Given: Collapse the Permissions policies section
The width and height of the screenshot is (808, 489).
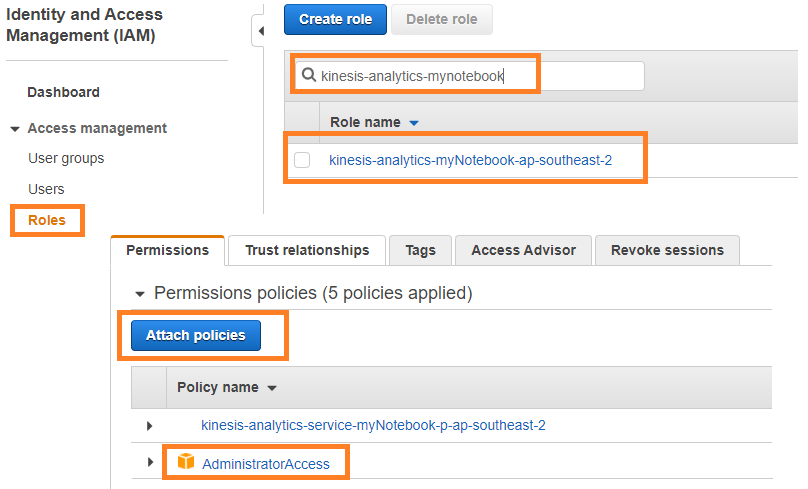Looking at the screenshot, I should (140, 294).
